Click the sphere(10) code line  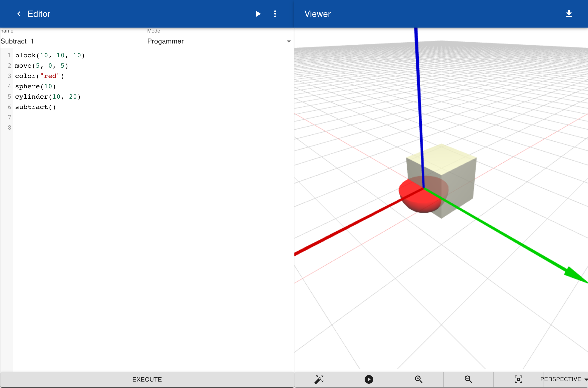tap(35, 86)
